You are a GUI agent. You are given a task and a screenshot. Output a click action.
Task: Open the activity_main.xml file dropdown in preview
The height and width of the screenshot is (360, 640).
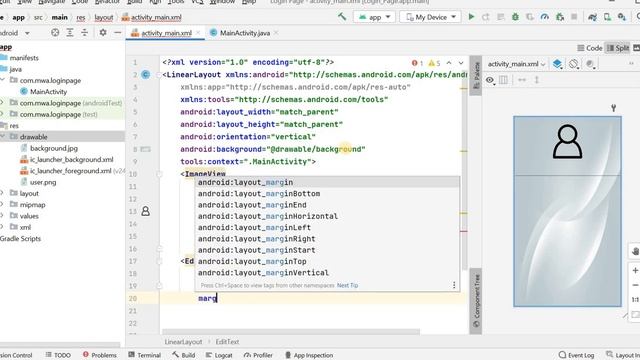pyautogui.click(x=516, y=64)
